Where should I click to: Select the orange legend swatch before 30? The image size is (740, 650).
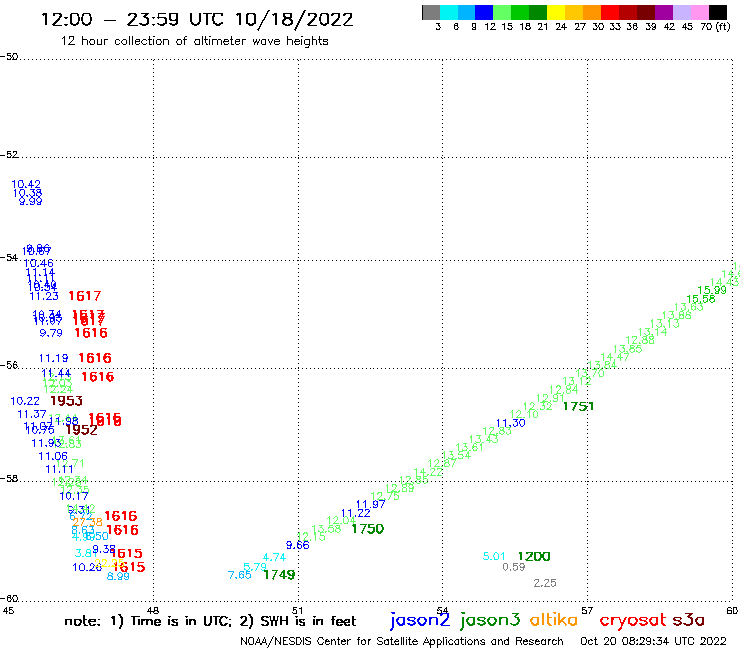[x=592, y=12]
